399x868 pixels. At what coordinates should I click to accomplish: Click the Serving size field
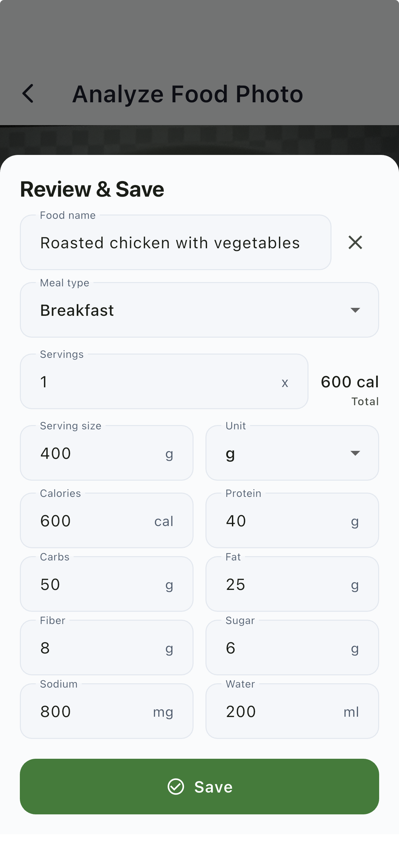101,453
